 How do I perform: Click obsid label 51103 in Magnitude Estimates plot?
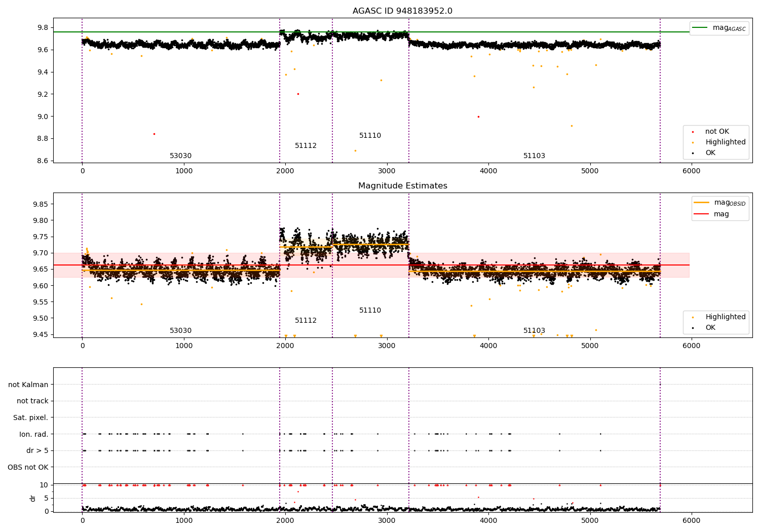tap(534, 331)
